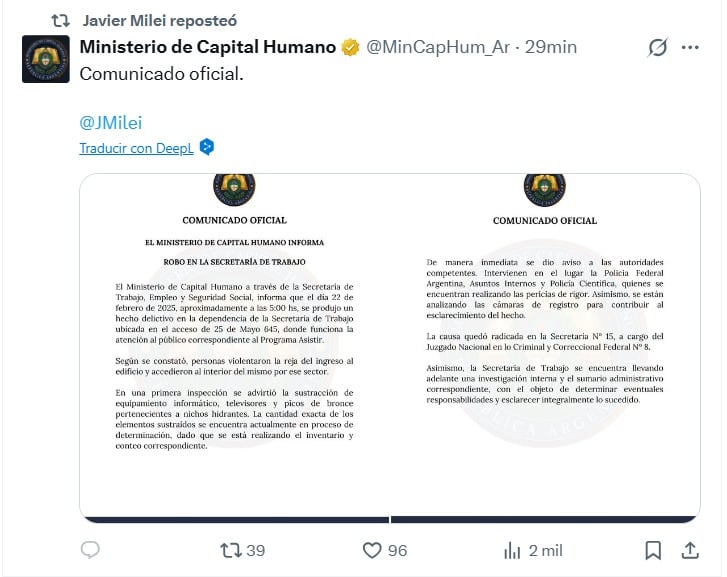Click Javier Milei reposteó label
The height and width of the screenshot is (577, 727).
tap(161, 19)
